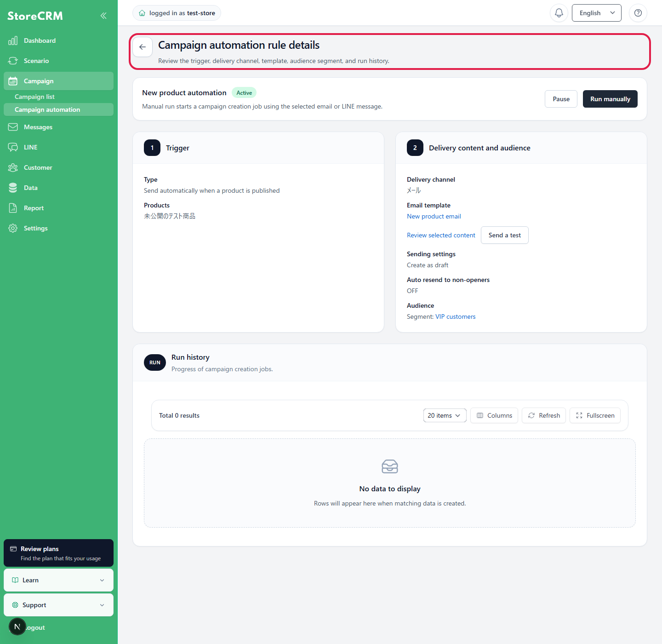Click the 'OFF' auto resend value
Screen dimensions: 662x644
point(412,291)
